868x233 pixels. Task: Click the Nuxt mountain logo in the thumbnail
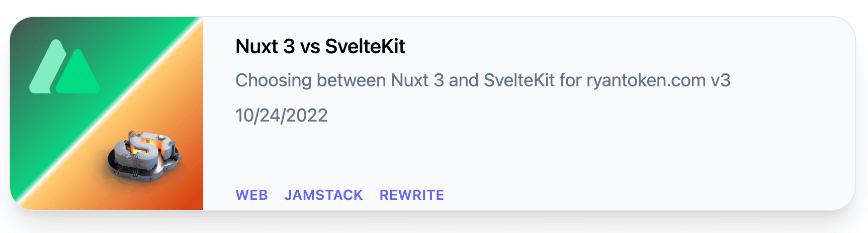(64, 66)
